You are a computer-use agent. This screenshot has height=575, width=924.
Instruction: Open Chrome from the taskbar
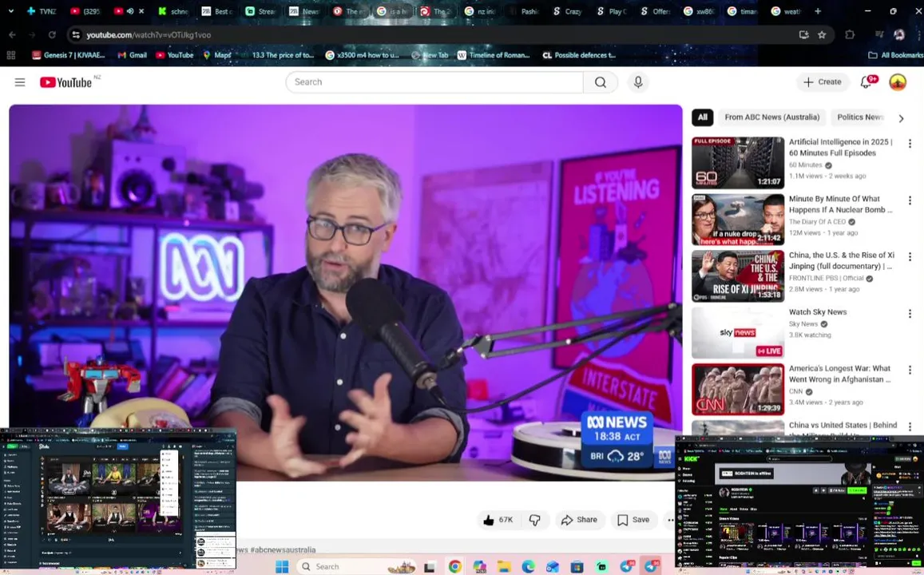pos(455,566)
